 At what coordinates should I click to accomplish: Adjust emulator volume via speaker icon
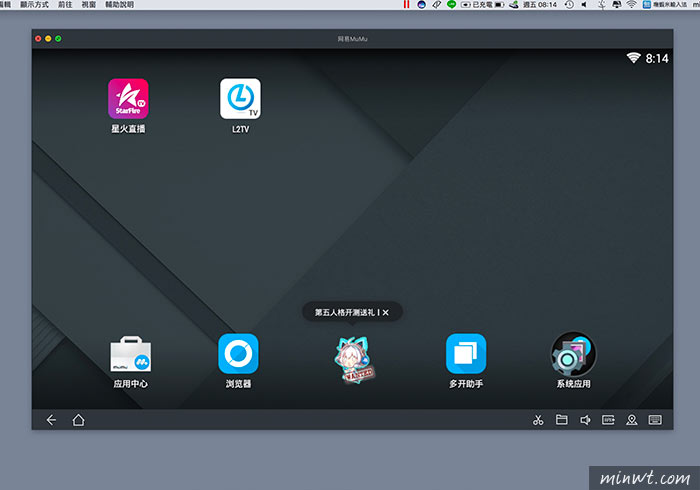(585, 420)
